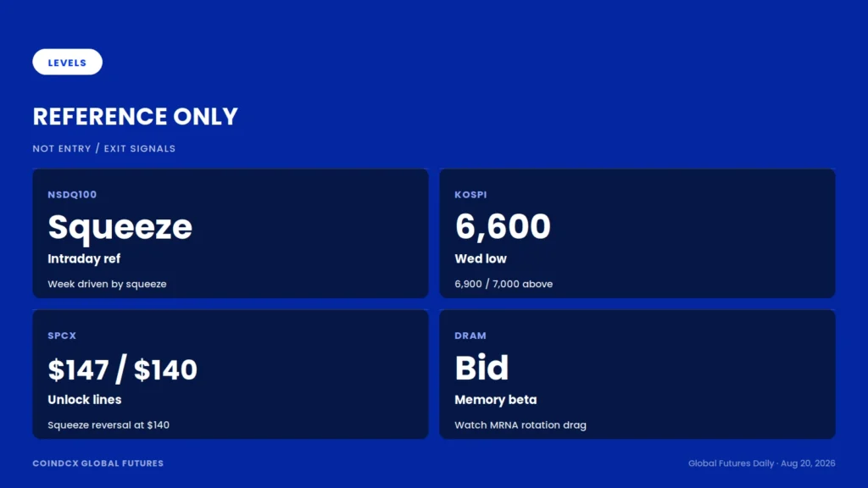Click the Squeeze headline value

pyautogui.click(x=120, y=227)
